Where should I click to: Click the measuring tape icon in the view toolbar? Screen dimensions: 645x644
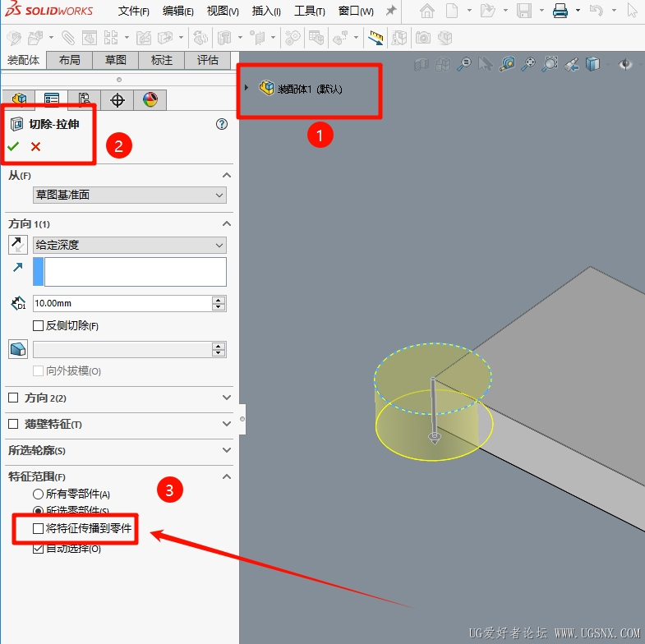pos(507,64)
